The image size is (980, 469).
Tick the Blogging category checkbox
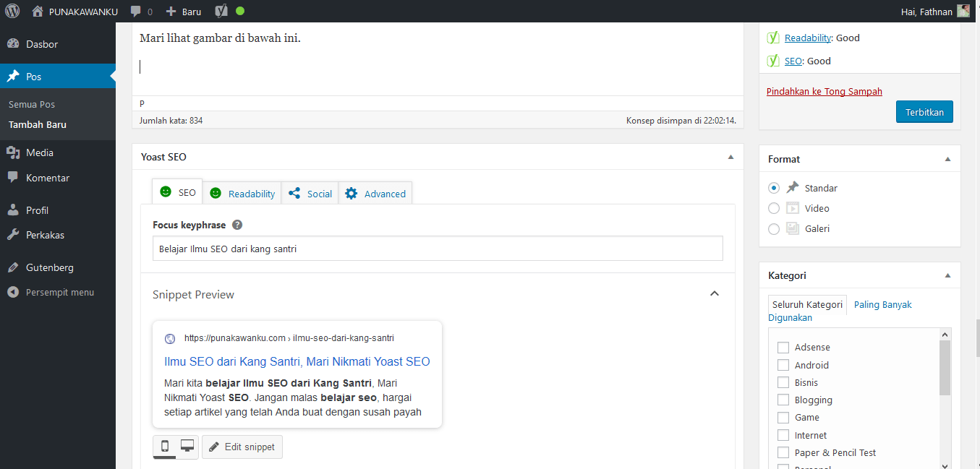click(x=783, y=400)
